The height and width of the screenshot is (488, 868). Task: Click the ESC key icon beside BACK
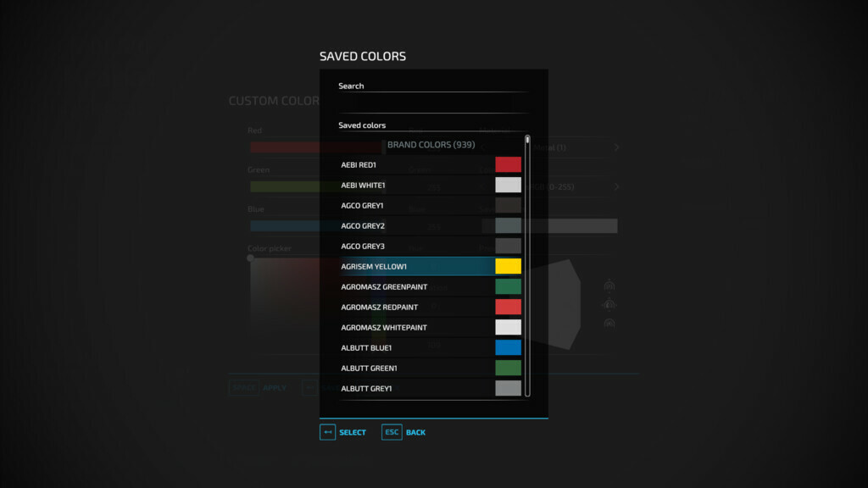pyautogui.click(x=392, y=432)
